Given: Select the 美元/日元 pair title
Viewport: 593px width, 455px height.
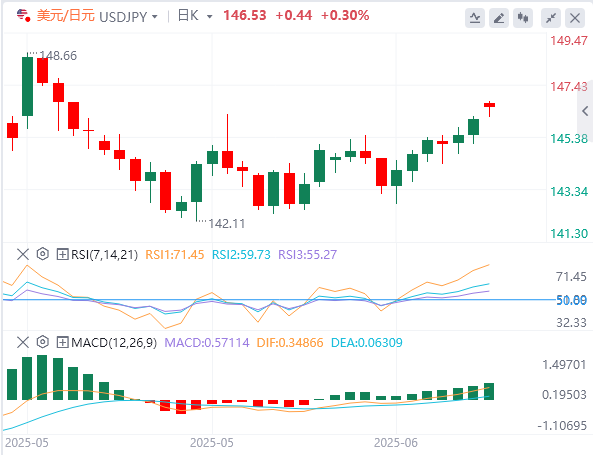Looking at the screenshot, I should click(65, 16).
